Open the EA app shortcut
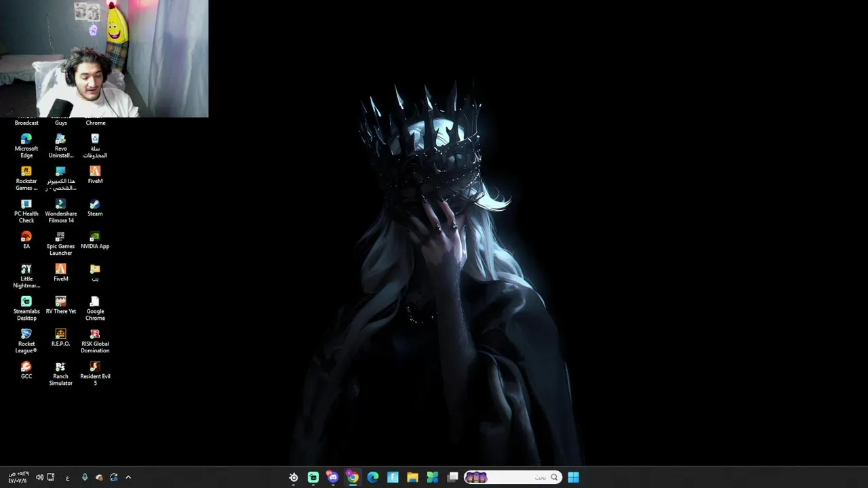 pos(26,240)
